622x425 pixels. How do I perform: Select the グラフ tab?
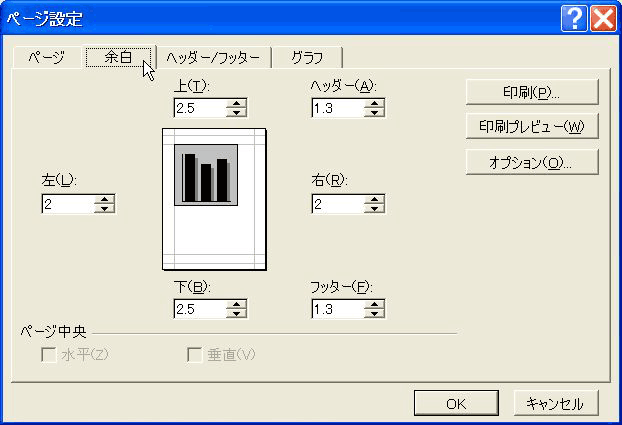(307, 58)
